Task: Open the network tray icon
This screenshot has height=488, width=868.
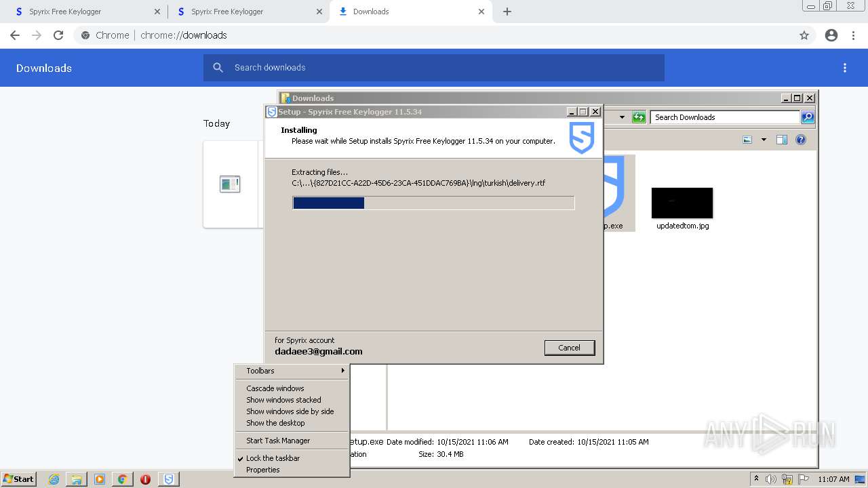Action: click(x=787, y=479)
